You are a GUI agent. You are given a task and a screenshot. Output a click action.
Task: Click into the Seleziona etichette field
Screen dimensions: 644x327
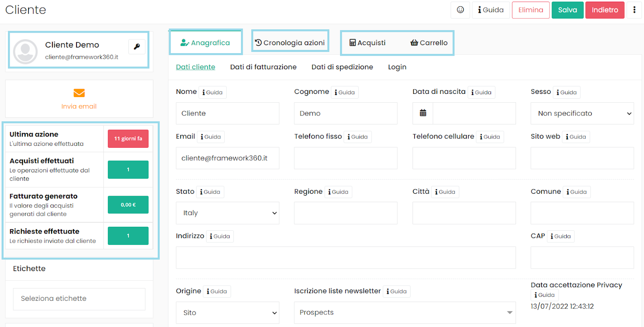pyautogui.click(x=79, y=299)
